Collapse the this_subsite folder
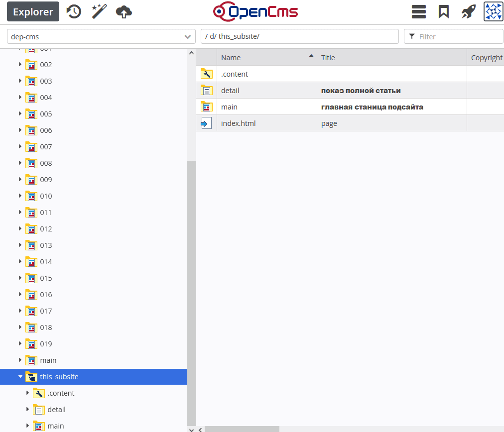This screenshot has width=504, height=432. pos(20,377)
